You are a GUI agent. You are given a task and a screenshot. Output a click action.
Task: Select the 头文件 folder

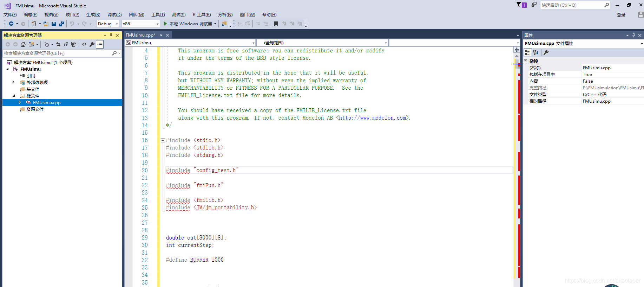tap(33, 89)
